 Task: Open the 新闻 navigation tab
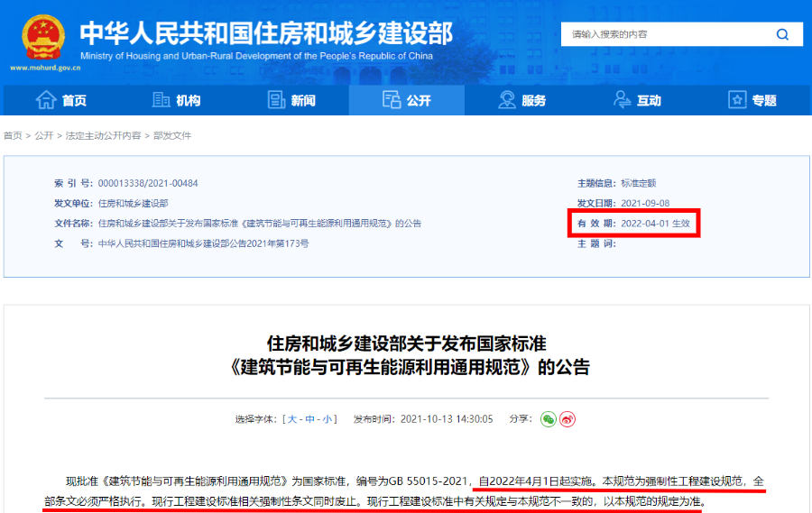pos(303,100)
